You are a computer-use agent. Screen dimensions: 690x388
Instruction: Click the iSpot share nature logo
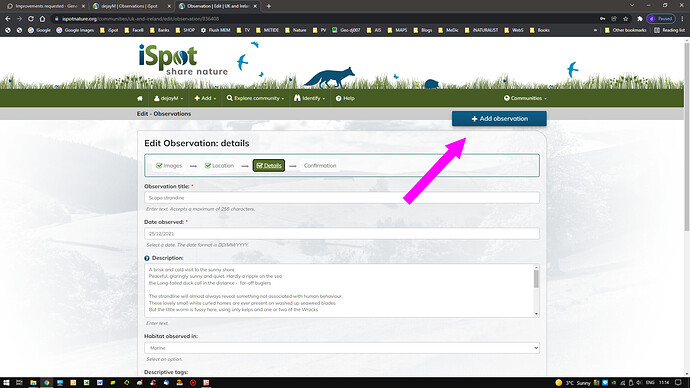tap(183, 59)
